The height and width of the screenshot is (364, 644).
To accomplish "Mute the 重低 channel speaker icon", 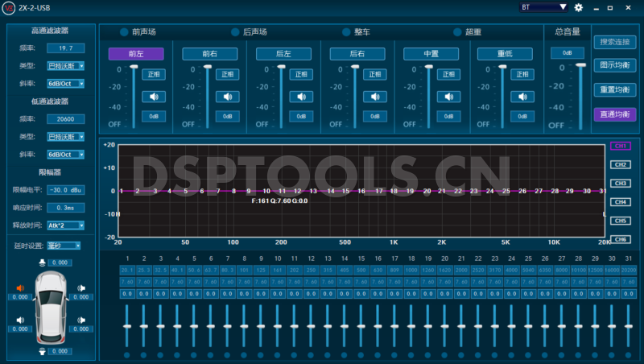I will (522, 97).
